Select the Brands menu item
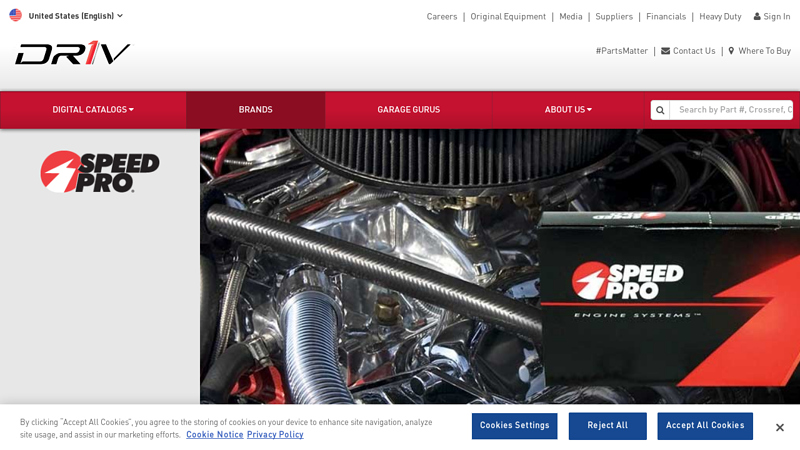This screenshot has height=450, width=800. coord(256,110)
